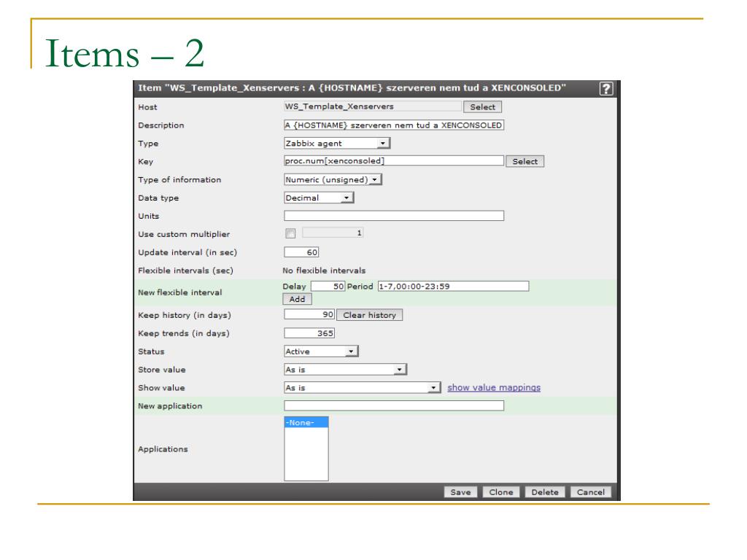Viewport: 747px width, 560px height.
Task: Expand the Show value dropdown
Action: pyautogui.click(x=362, y=388)
